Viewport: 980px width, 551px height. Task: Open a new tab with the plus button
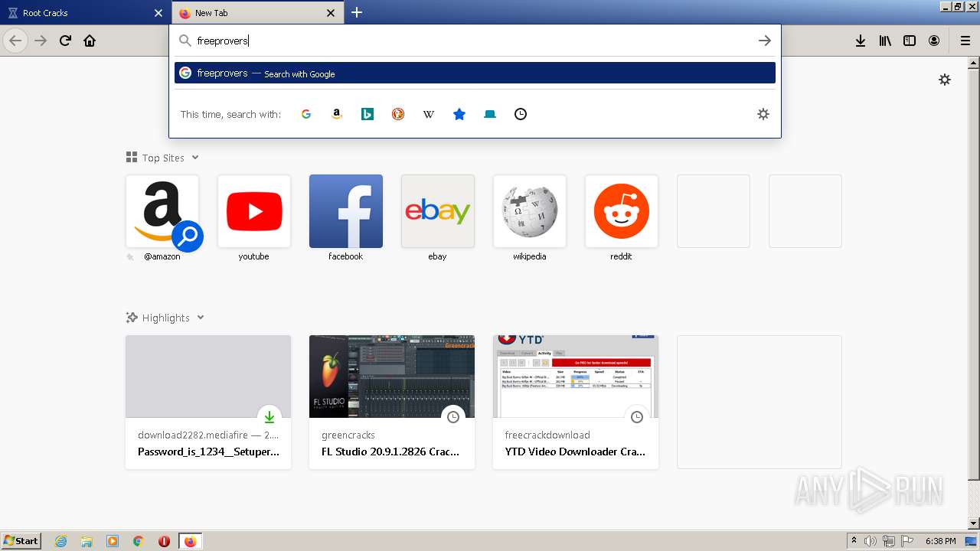(357, 12)
